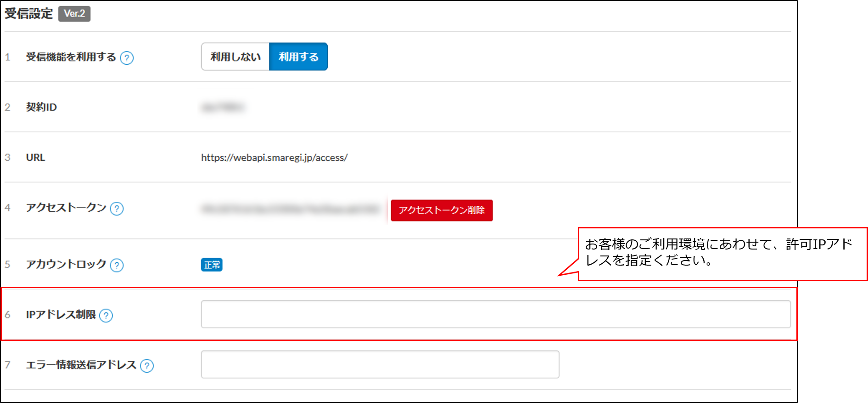Click help icon next to エラー情報送信アドレス

147,366
